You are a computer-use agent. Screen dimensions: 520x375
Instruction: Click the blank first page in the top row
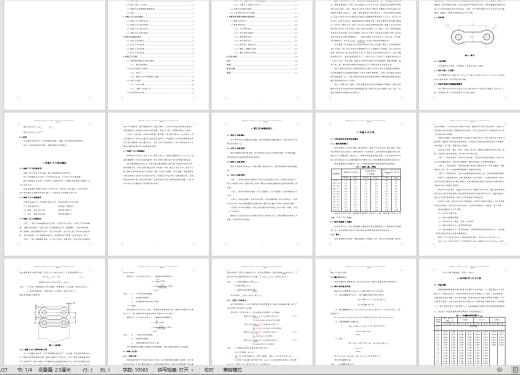tap(54, 55)
